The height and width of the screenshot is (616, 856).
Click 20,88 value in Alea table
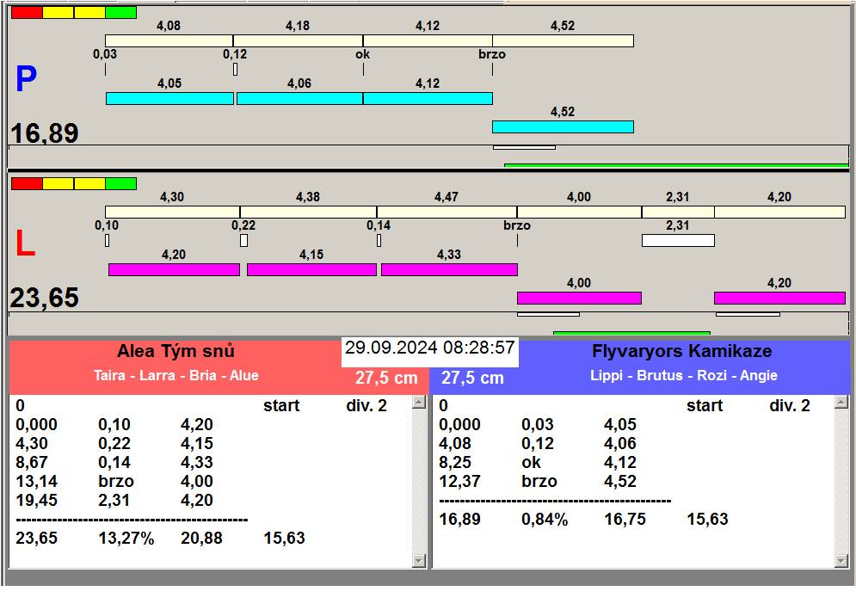tap(201, 539)
